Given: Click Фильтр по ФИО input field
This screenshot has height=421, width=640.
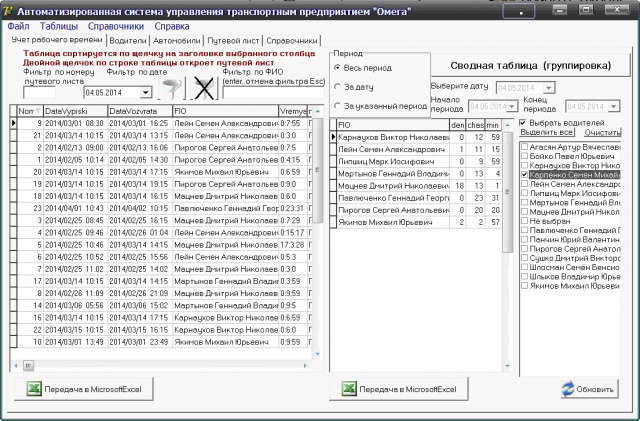Looking at the screenshot, I should coord(273,93).
